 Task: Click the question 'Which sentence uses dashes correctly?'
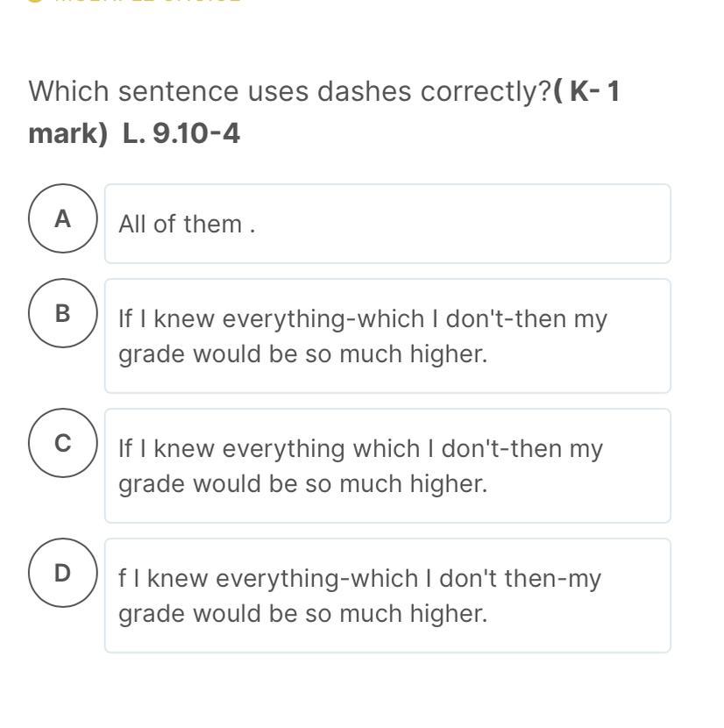[289, 91]
